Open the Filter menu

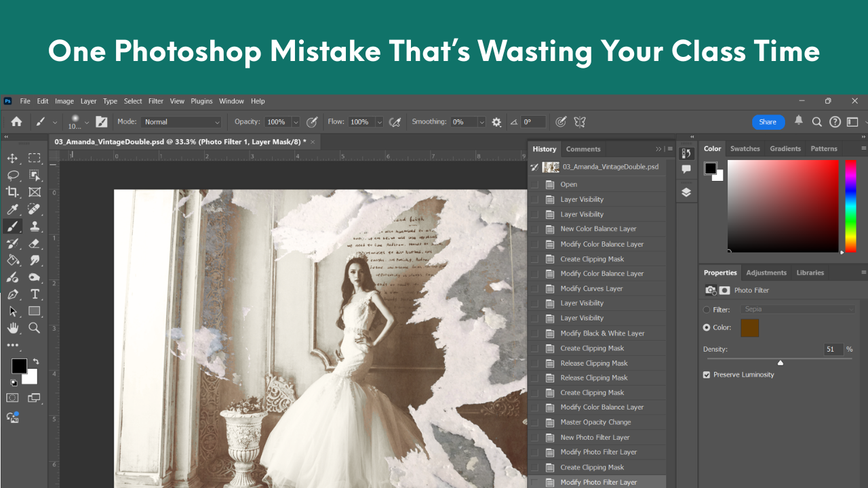[x=155, y=101]
